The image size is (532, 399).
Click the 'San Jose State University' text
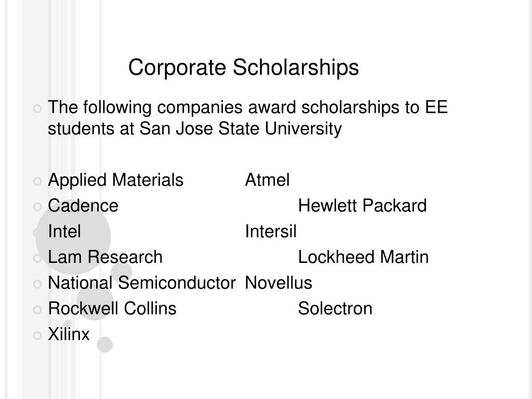[x=241, y=129]
